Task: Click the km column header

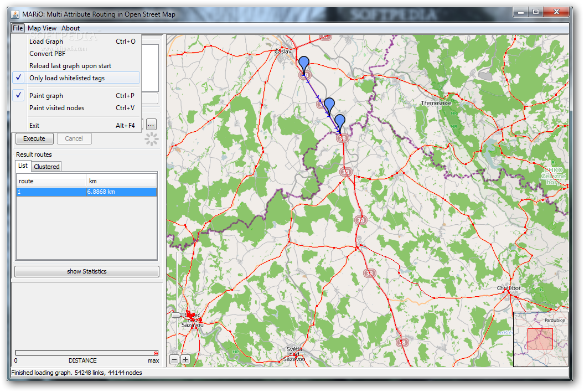Action: [121, 181]
